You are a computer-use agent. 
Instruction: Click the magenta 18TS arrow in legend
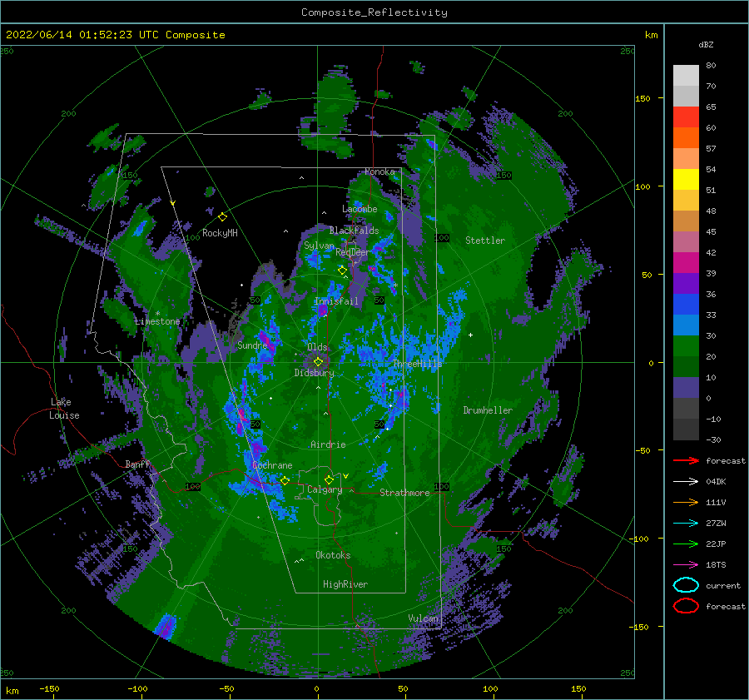pos(686,565)
